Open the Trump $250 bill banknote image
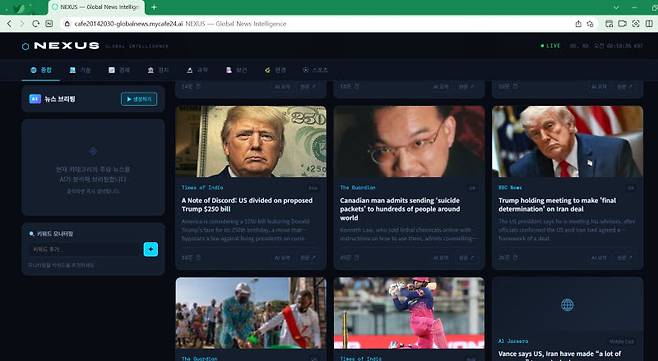Image resolution: width=658 pixels, height=361 pixels. pyautogui.click(x=251, y=141)
